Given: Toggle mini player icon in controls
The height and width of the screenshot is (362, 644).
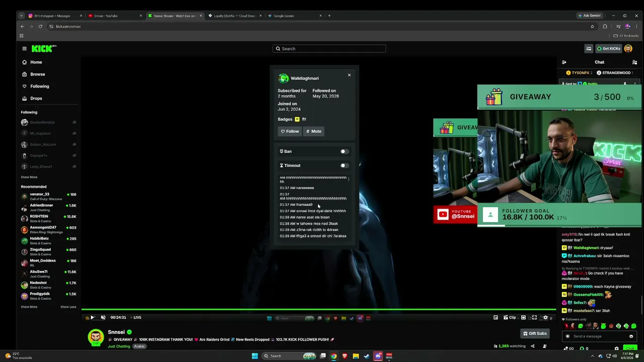Looking at the screenshot, I should (x=496, y=318).
